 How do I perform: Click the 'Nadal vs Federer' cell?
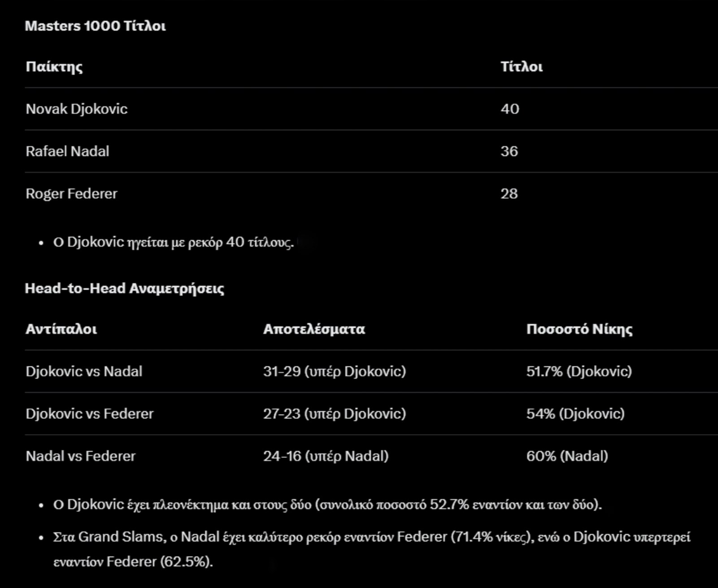point(81,456)
